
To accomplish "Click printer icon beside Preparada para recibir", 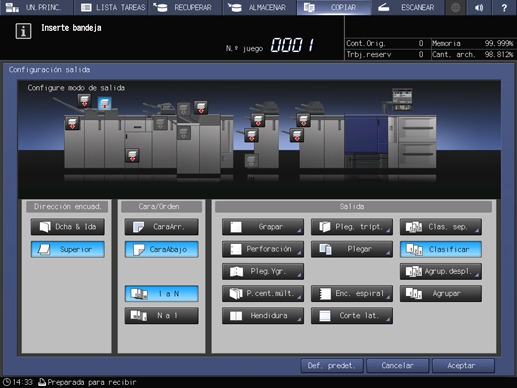I will [42, 382].
